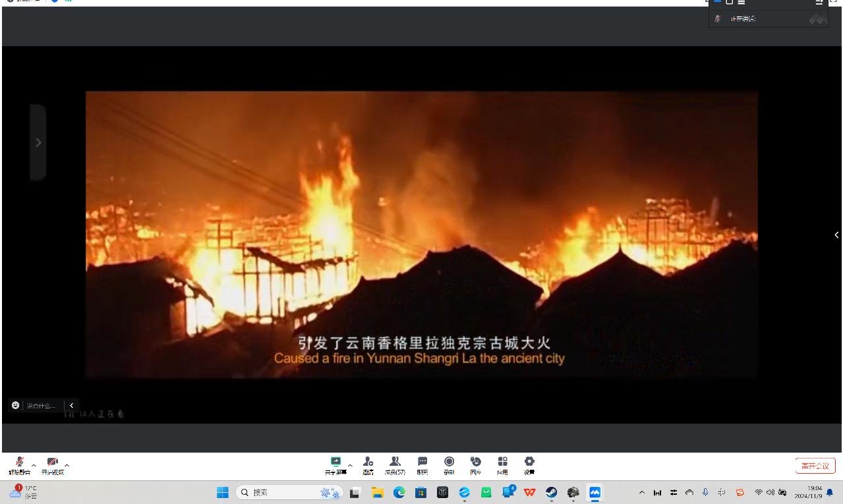Collapse the chat input bar arrow
843x504 pixels.
click(71, 405)
